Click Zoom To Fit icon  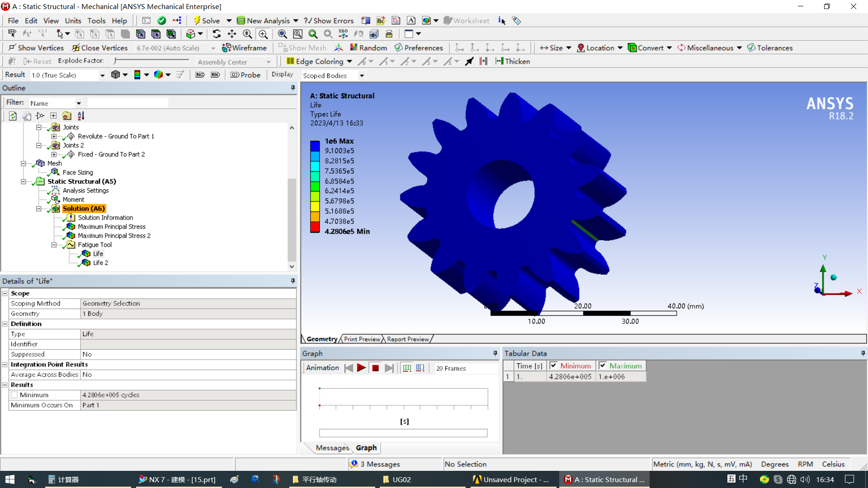click(x=283, y=34)
